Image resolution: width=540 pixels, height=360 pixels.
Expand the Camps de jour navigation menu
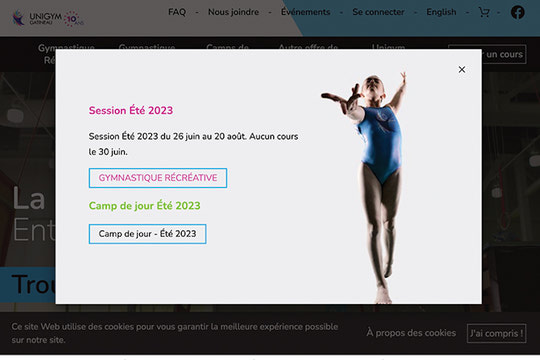[x=227, y=46]
